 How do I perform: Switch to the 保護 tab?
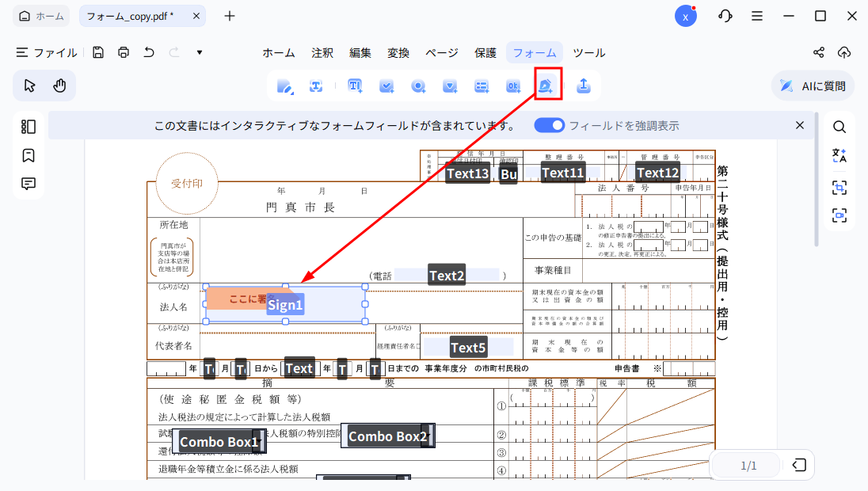(x=485, y=53)
